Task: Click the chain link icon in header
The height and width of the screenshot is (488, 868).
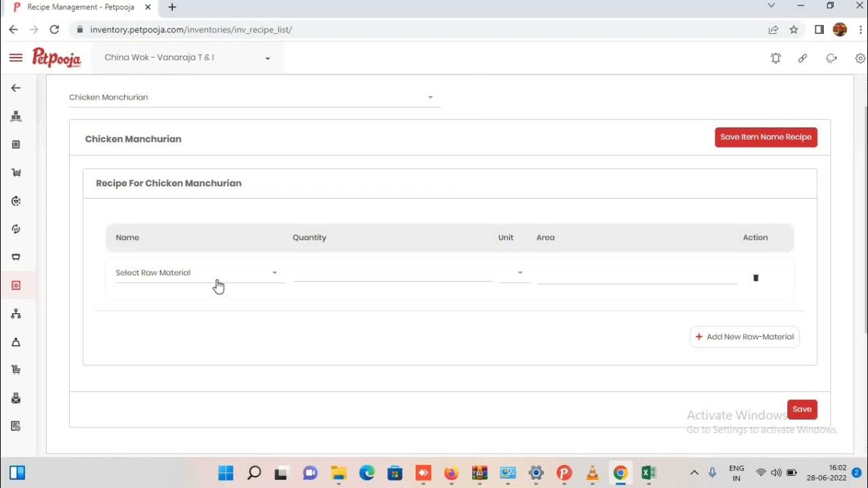Action: click(x=803, y=58)
